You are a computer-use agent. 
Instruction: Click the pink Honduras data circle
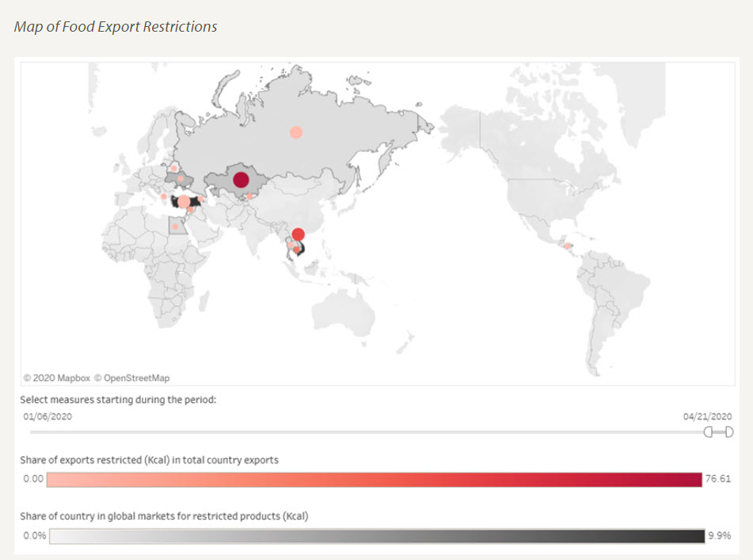(x=567, y=246)
